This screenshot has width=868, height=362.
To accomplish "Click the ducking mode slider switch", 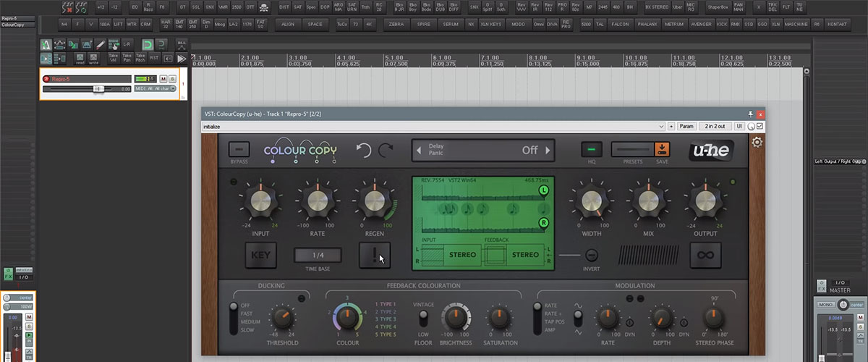I will 234,317.
